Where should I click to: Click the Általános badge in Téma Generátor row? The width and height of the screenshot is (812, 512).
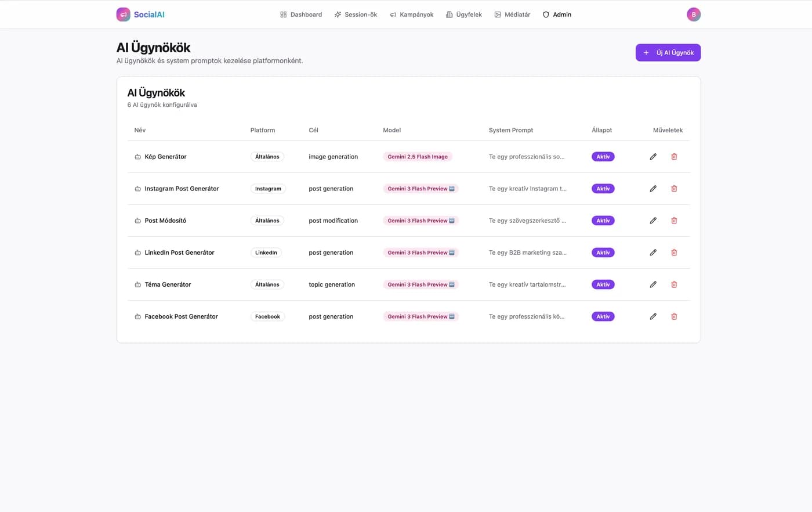(267, 284)
